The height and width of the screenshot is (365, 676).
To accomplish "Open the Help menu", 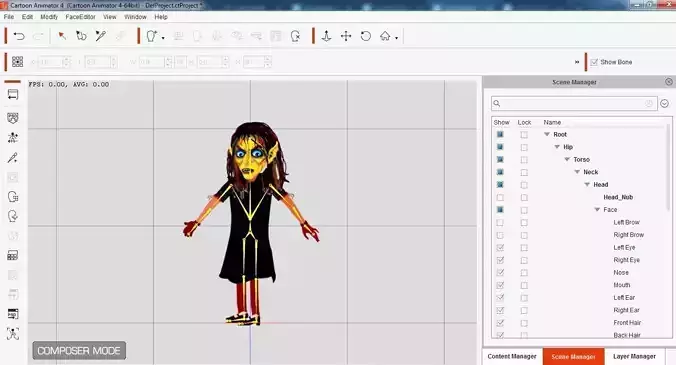I will [161, 17].
